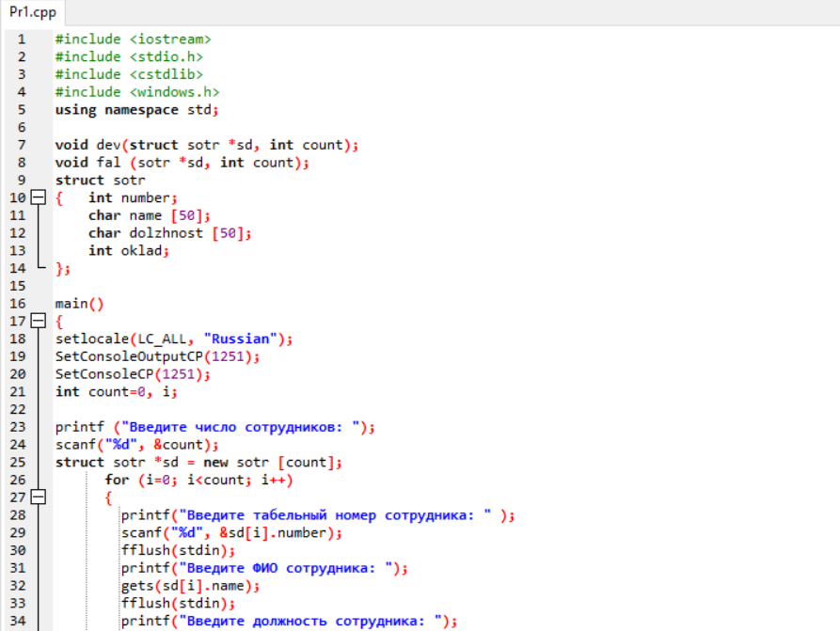This screenshot has height=631, width=840.
Task: Click line number 34 in the gutter
Action: click(18, 621)
